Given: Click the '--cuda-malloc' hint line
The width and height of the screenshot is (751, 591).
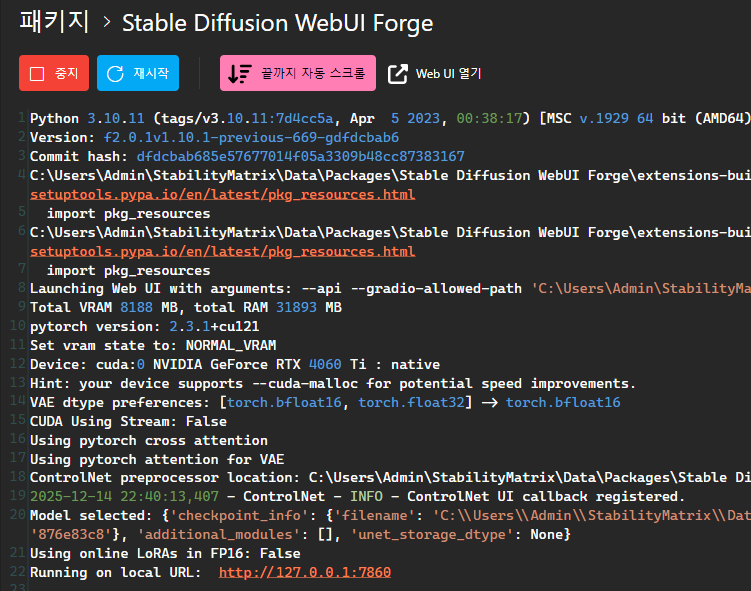Looking at the screenshot, I should 333,384.
